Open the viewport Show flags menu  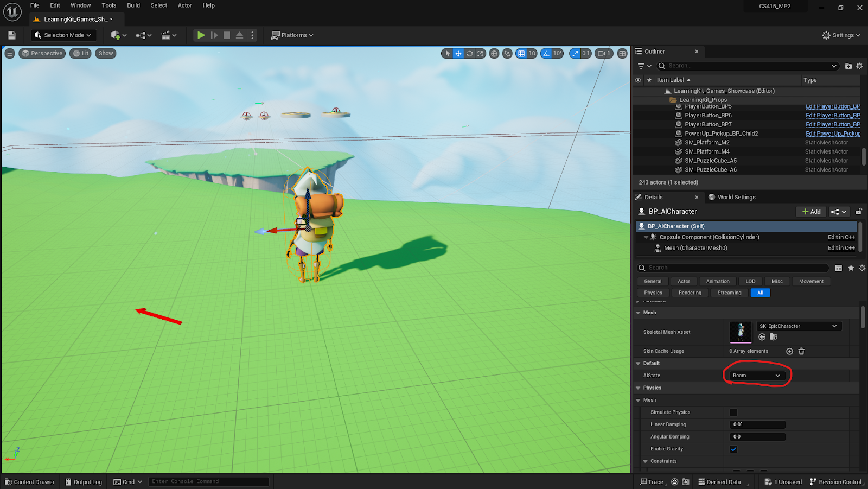point(106,53)
